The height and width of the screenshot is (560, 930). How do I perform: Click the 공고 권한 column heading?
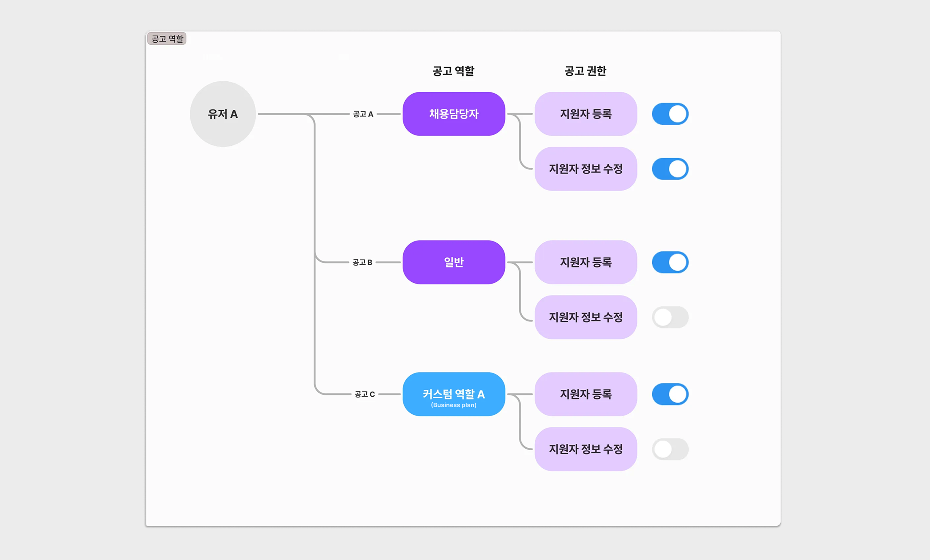pos(585,71)
